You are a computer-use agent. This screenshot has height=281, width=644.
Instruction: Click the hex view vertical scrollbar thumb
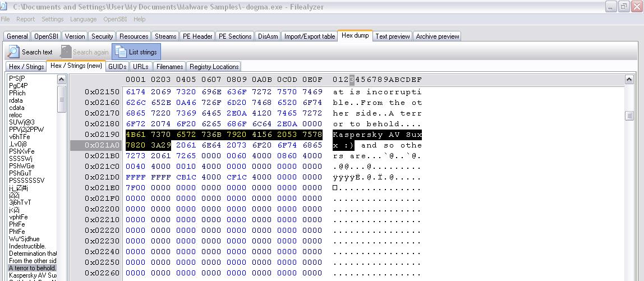[x=629, y=116]
